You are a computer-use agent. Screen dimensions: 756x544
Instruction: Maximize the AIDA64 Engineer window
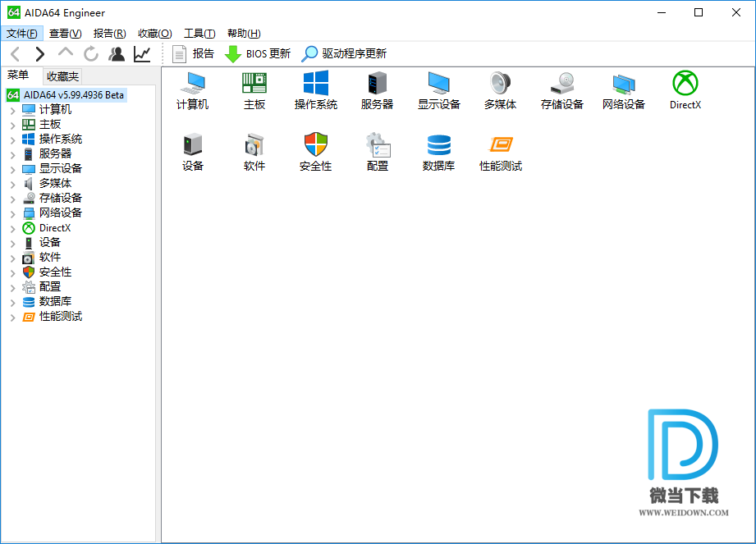click(x=699, y=12)
